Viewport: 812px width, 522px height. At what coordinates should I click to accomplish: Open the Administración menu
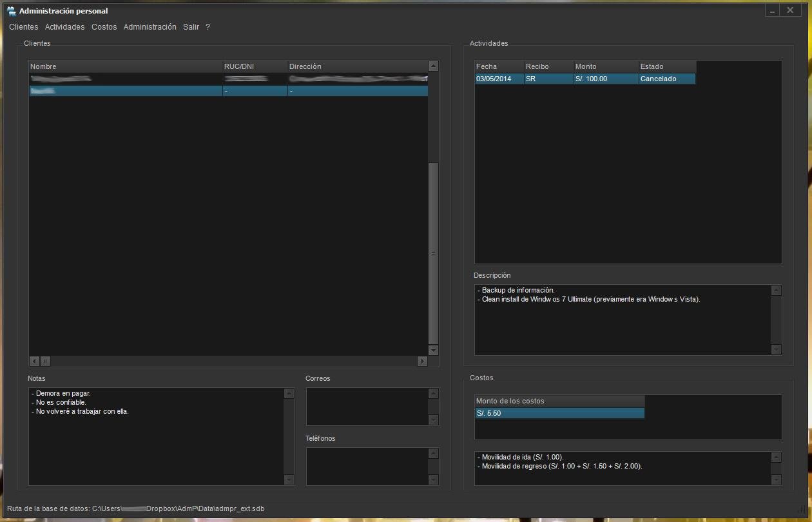click(150, 27)
